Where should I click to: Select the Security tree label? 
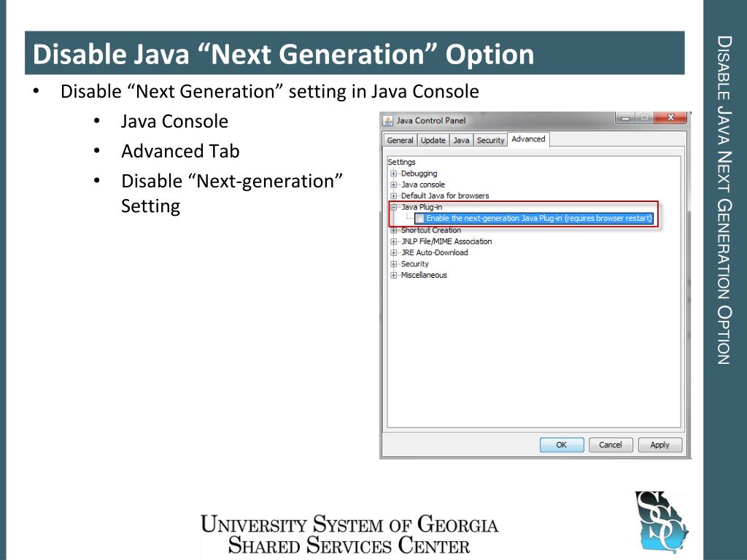(415, 264)
